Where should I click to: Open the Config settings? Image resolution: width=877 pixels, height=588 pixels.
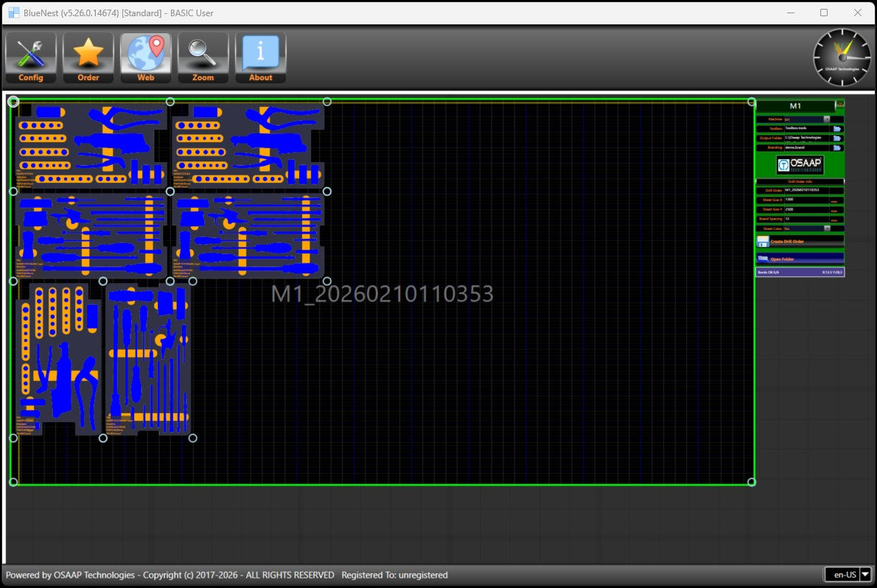tap(31, 57)
